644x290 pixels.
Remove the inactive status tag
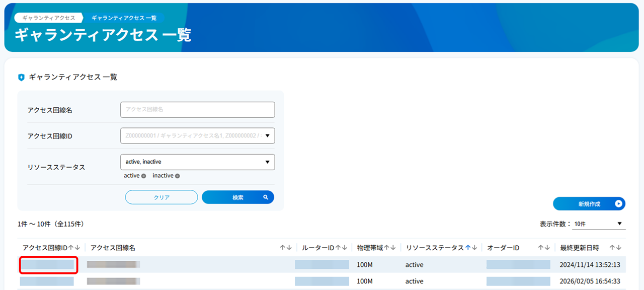pyautogui.click(x=177, y=176)
